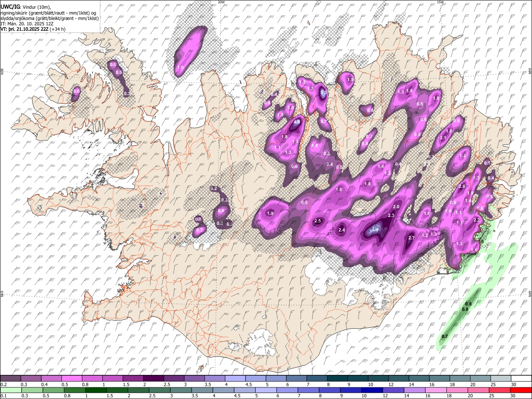The width and height of the screenshot is (532, 399).
Task: Click 'Vindur (10m),' in the header box
Action: pos(36,7)
